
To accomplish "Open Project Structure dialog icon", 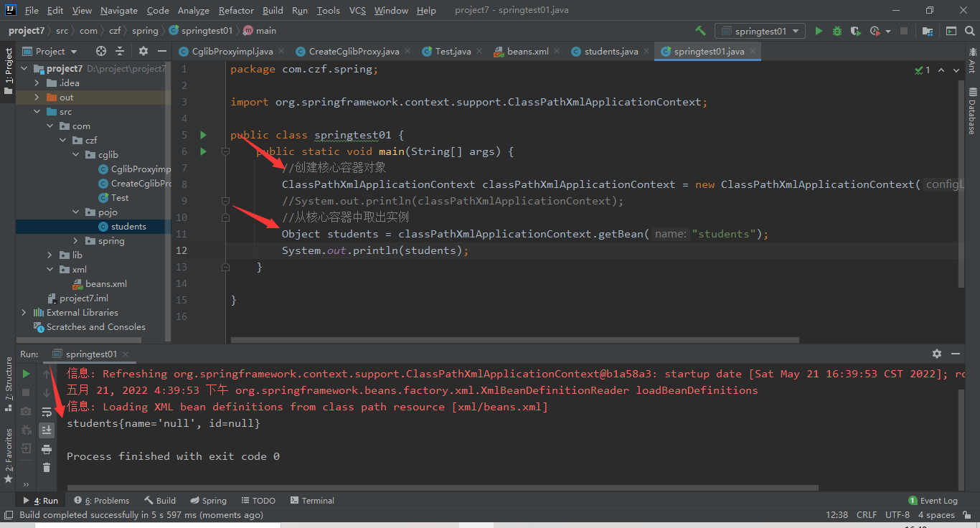I will point(928,31).
